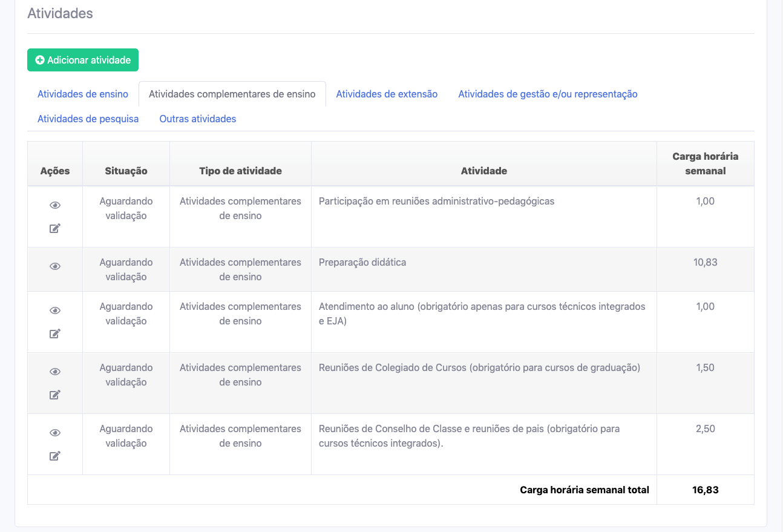The width and height of the screenshot is (783, 532).
Task: Click the total weekly hours value 16,83
Action: 705,490
